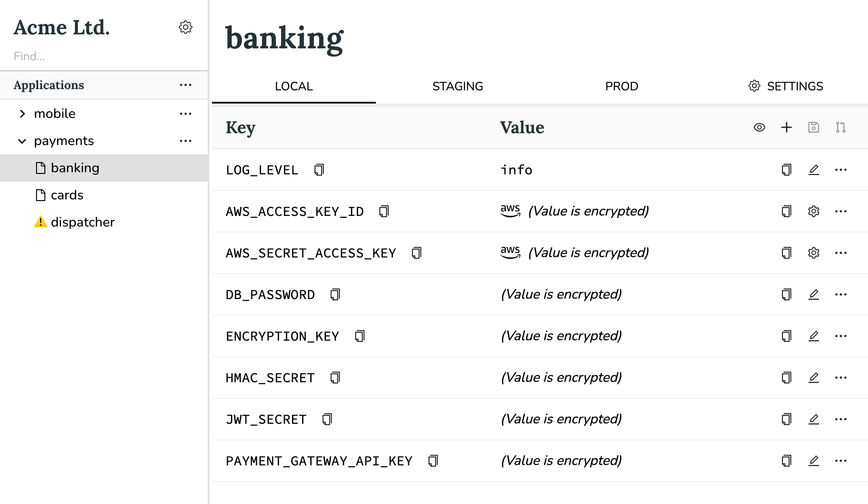Screen dimensions: 868x504
Task: Expand the mobile application group
Action: pyautogui.click(x=22, y=114)
